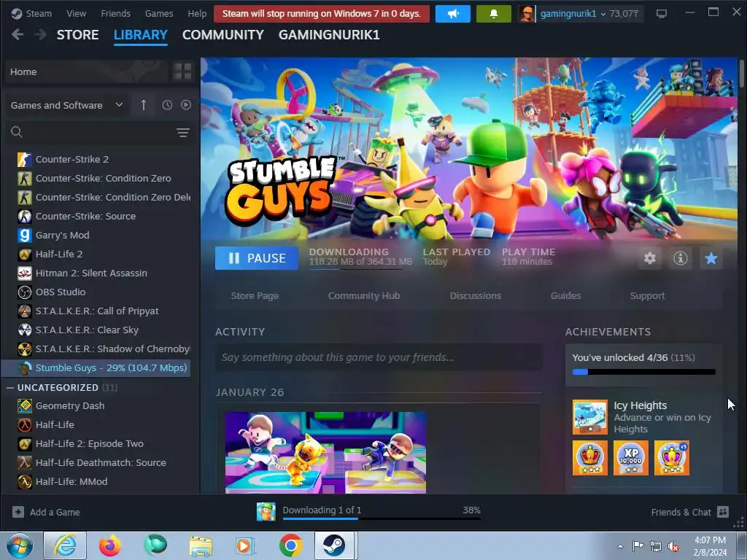
Task: Click the red crown achievement icon
Action: [x=589, y=458]
